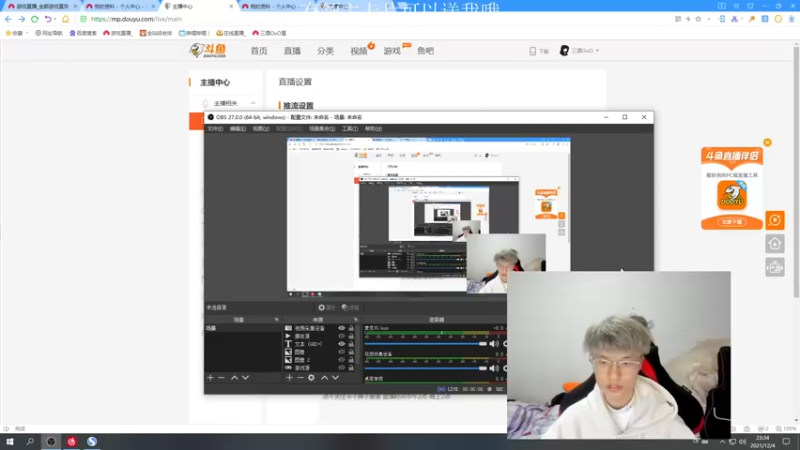Click the browser key password icon
This screenshot has width=800, height=450.
click(752, 19)
